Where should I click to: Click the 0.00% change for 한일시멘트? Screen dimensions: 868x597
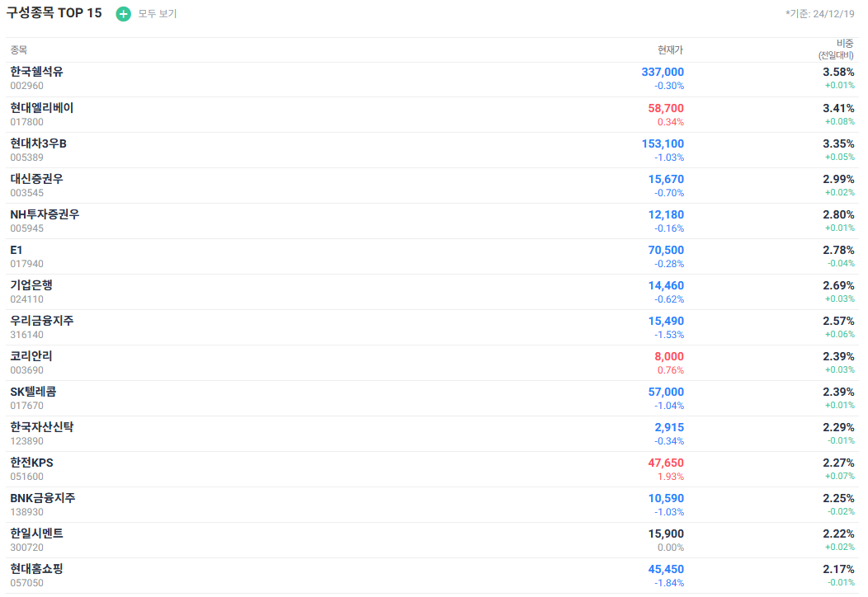670,548
